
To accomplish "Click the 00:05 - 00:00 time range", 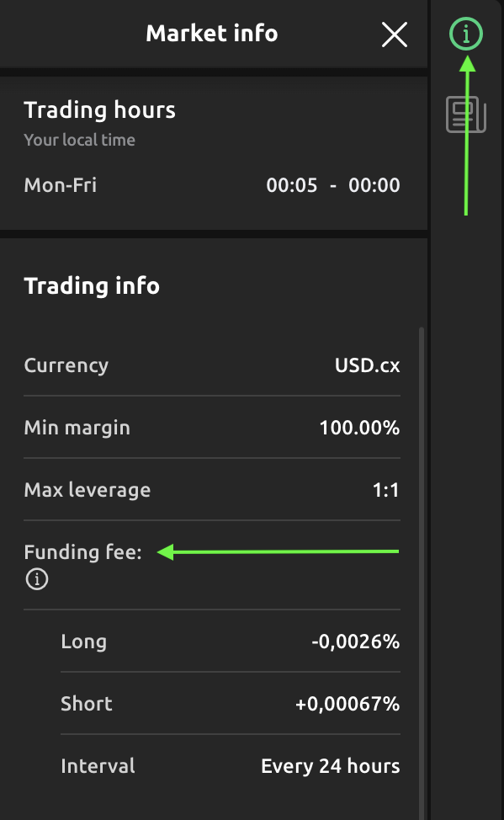I will (x=333, y=185).
